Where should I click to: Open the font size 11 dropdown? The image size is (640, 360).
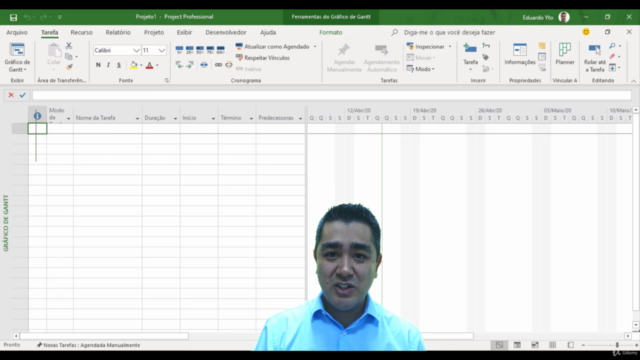click(x=162, y=50)
